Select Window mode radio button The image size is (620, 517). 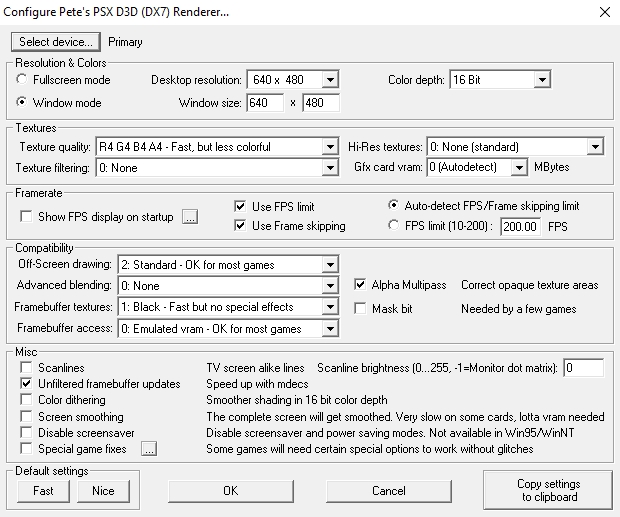(x=22, y=102)
